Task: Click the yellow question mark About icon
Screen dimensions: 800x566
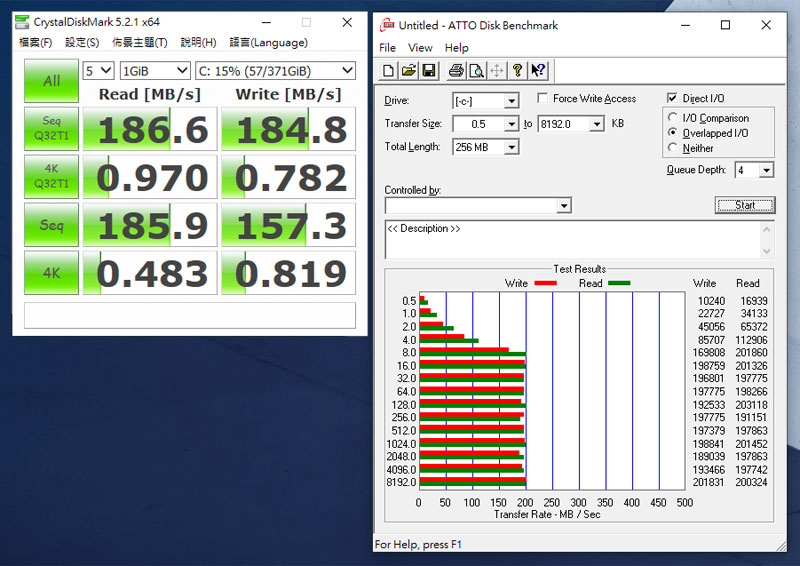Action: (x=517, y=70)
